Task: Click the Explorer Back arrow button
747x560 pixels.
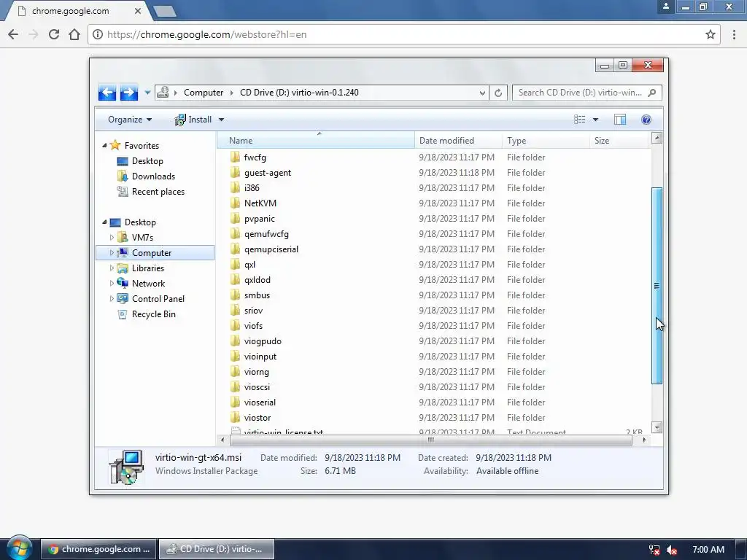Action: (107, 93)
